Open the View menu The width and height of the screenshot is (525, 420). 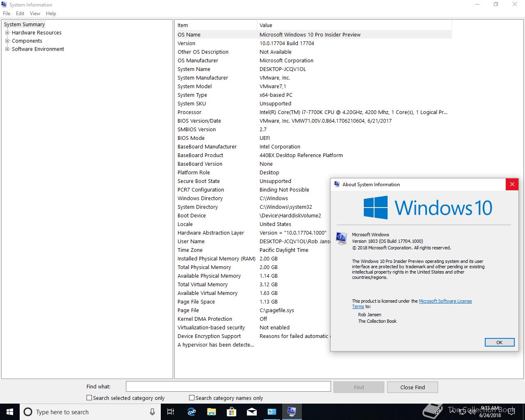coord(35,14)
